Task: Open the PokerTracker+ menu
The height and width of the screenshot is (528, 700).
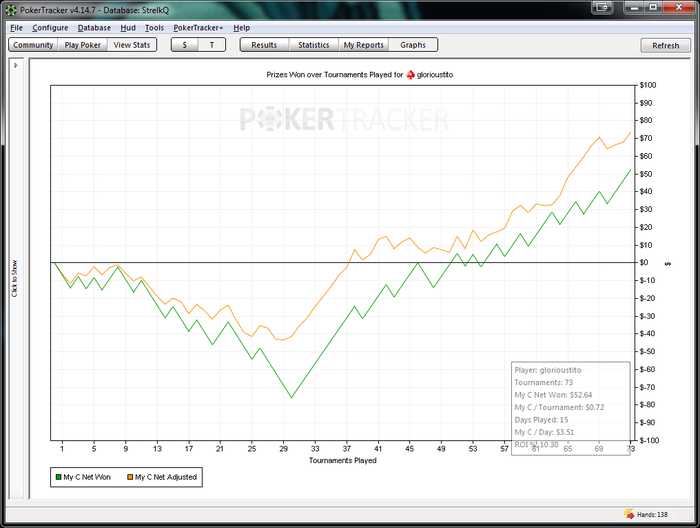Action: (x=198, y=28)
